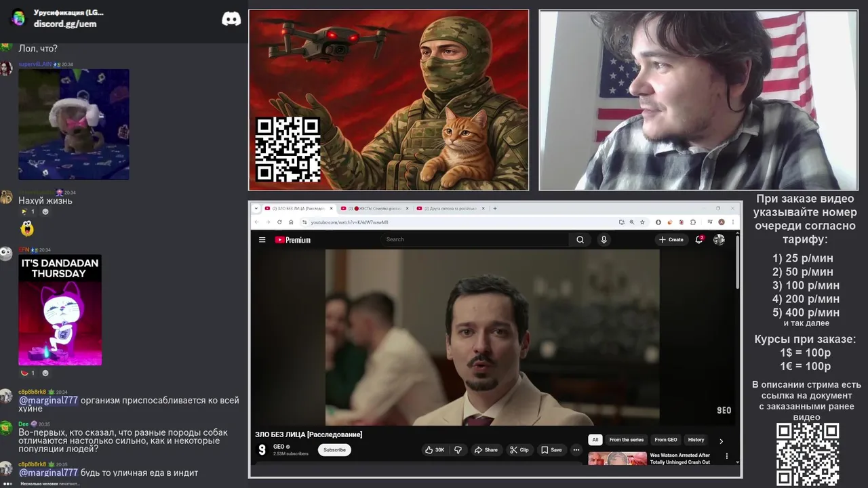Reload the YouTube page
868x488 pixels.
(x=279, y=222)
